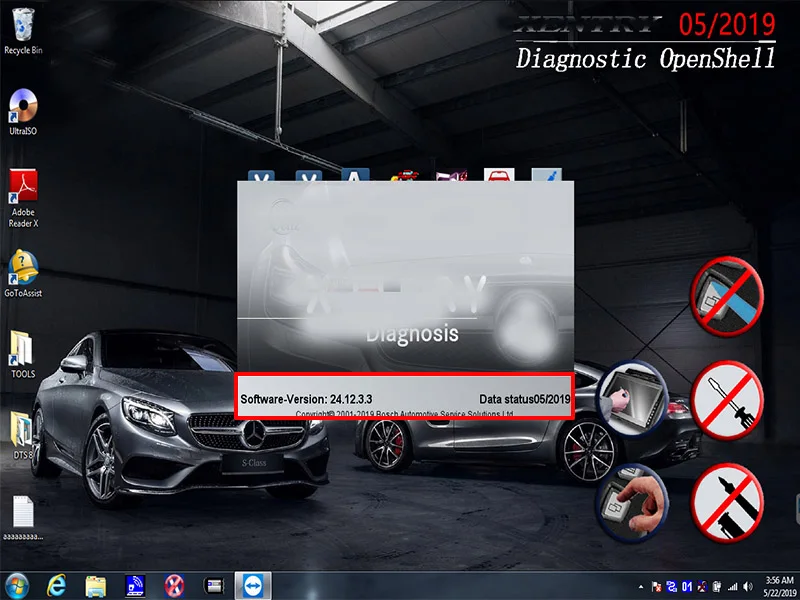The width and height of the screenshot is (800, 600).
Task: Click the 'Data status05/2019' text
Action: tap(524, 399)
